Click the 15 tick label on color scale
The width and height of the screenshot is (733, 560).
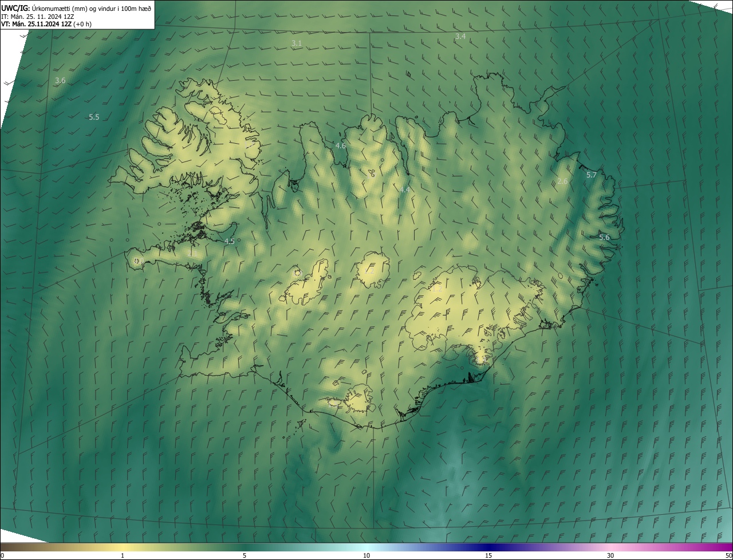[488, 555]
